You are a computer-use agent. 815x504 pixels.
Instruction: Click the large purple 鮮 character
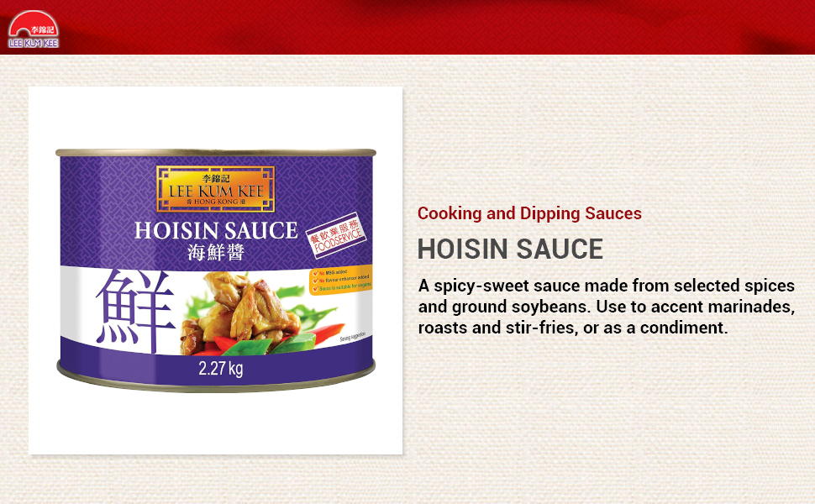[x=135, y=310]
